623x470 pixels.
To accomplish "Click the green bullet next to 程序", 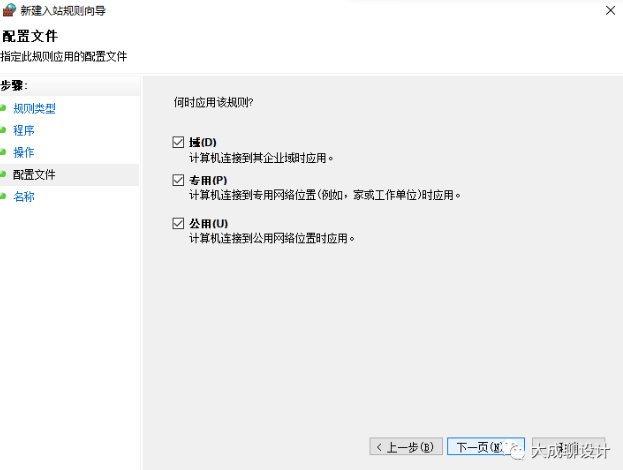I will coord(4,130).
